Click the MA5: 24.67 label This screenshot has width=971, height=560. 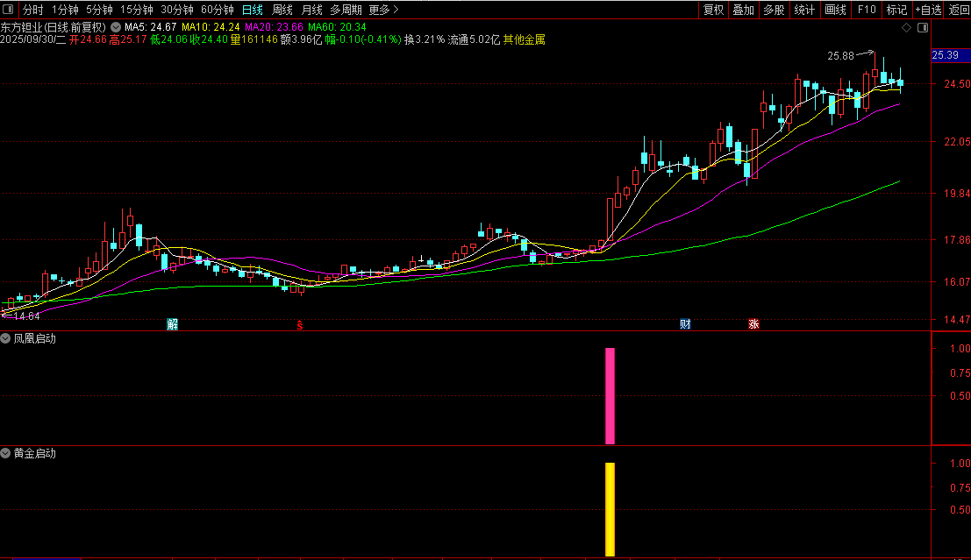151,27
